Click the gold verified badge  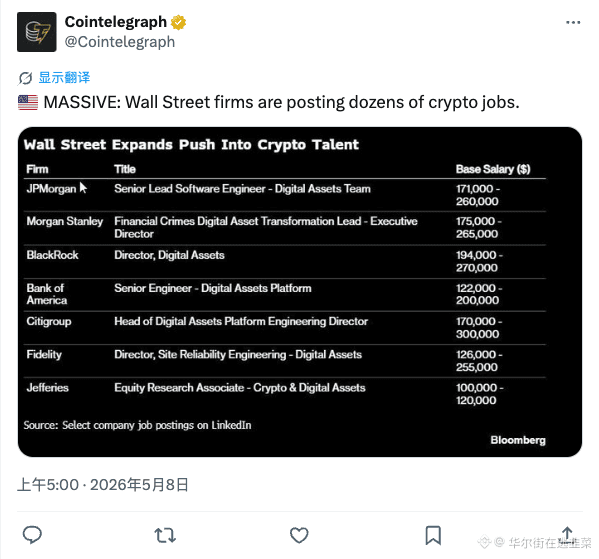coord(178,22)
